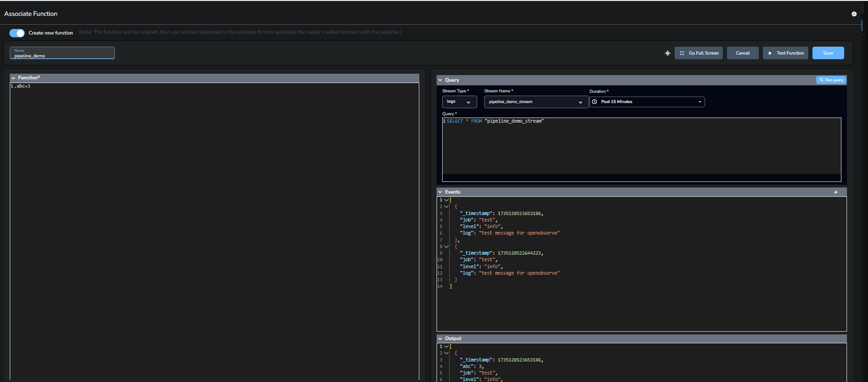Click the Events timestamp value 1735128523652186
The height and width of the screenshot is (382, 868).
click(519, 214)
